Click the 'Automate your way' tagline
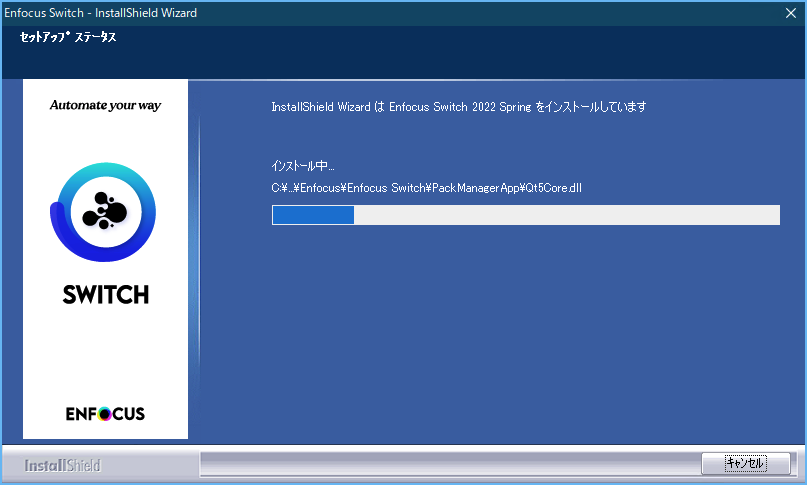The width and height of the screenshot is (807, 485). pyautogui.click(x=106, y=105)
